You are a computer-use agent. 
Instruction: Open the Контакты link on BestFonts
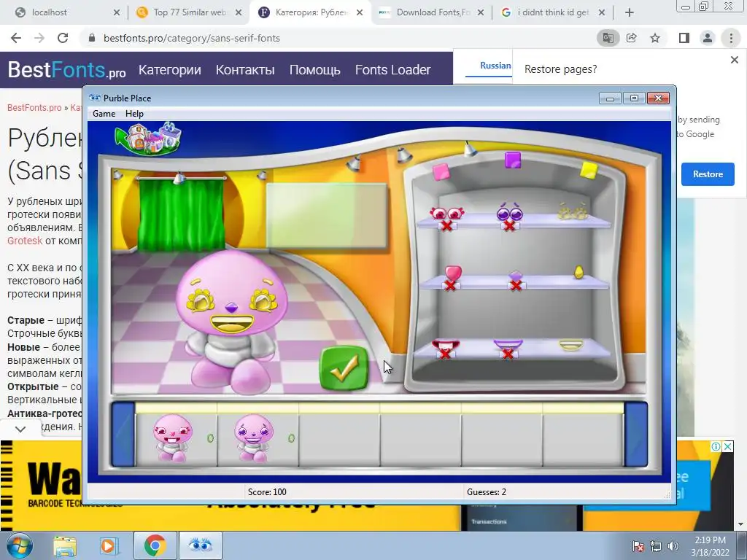[245, 70]
